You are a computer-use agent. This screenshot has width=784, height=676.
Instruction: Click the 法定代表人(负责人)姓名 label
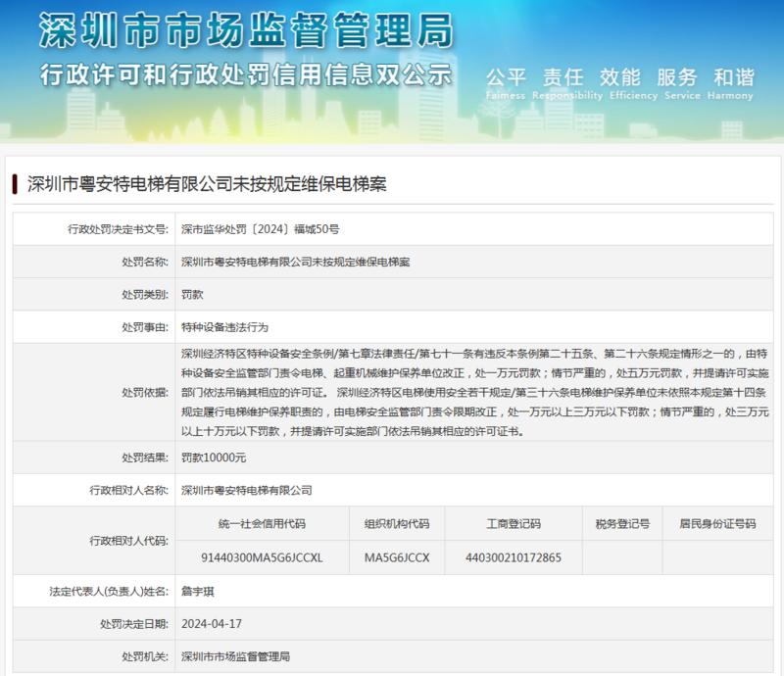click(x=109, y=592)
